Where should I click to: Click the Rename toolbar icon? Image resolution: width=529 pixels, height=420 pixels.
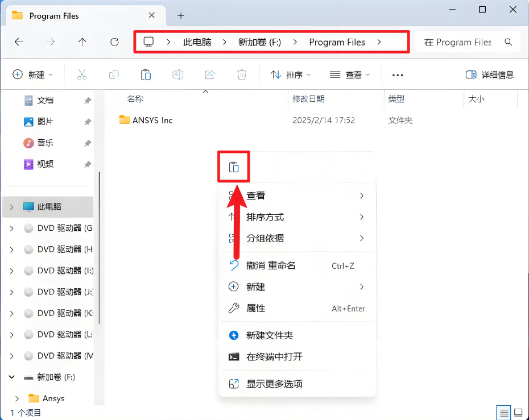[178, 74]
